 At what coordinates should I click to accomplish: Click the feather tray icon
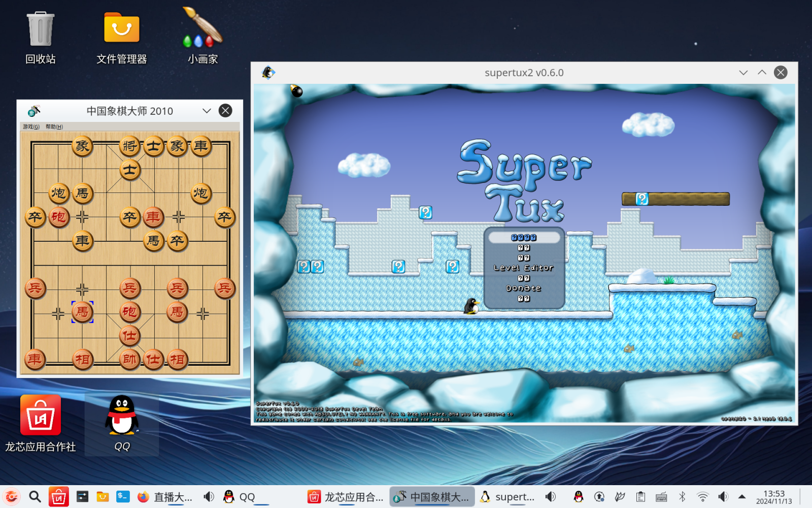click(620, 496)
